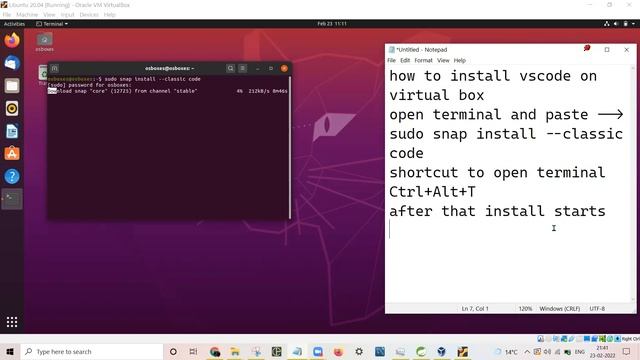Show Applications grid in the dock
Image resolution: width=640 pixels, height=360 pixels.
click(12, 322)
